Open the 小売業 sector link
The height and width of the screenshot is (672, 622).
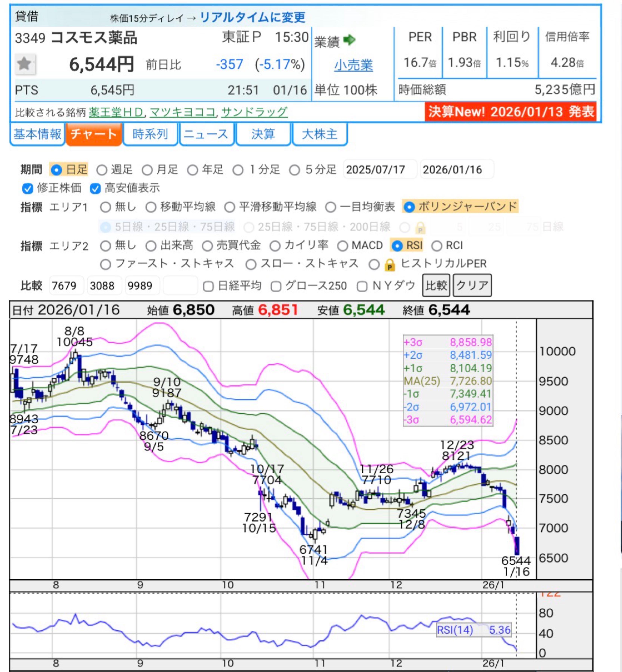click(353, 65)
